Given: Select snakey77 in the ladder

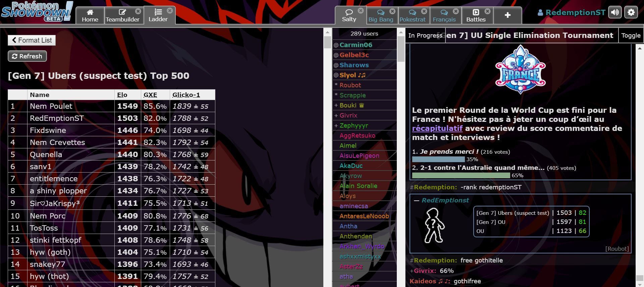Looking at the screenshot, I should (47, 264).
